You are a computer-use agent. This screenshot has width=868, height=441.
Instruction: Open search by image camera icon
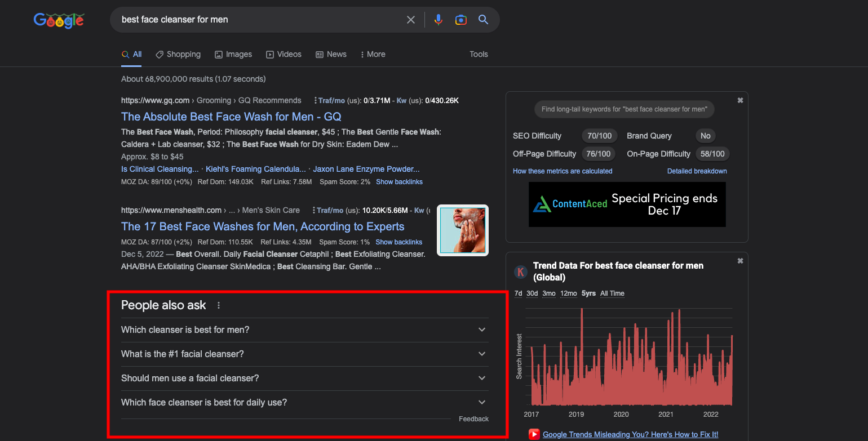click(461, 20)
